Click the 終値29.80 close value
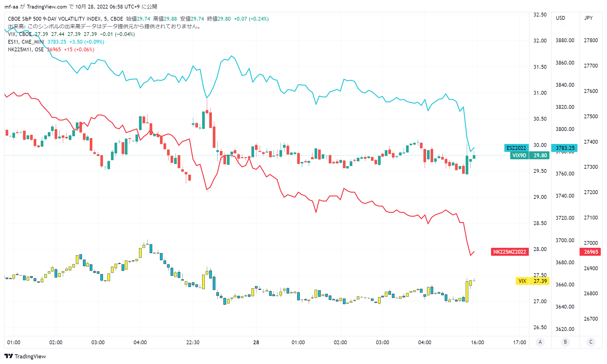 click(219, 19)
